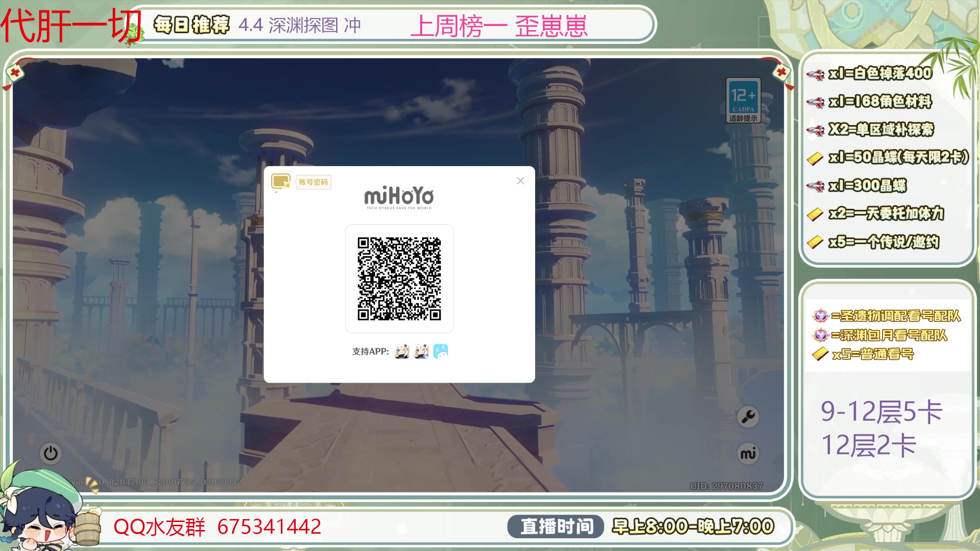980x551 pixels.
Task: Click the x2=一天委托加体力 price line
Action: pyautogui.click(x=886, y=214)
